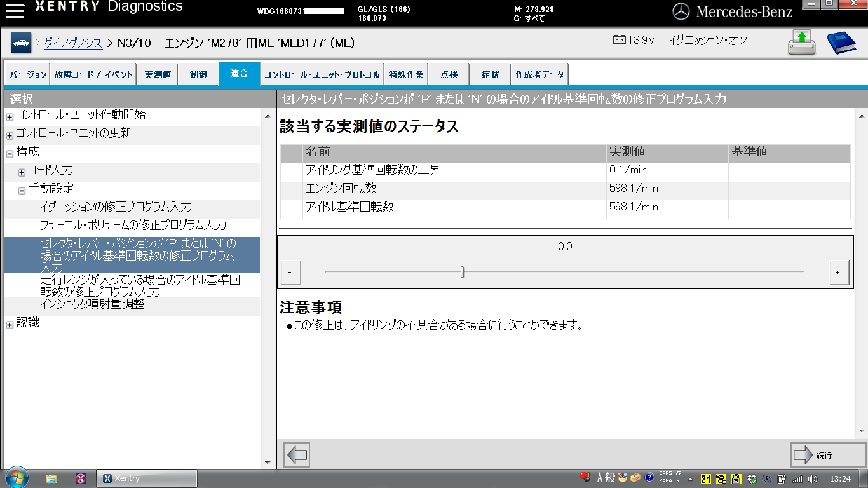Image resolution: width=868 pixels, height=488 pixels.
Task: Open the red-blue pinned taskbar app
Action: tap(81, 478)
